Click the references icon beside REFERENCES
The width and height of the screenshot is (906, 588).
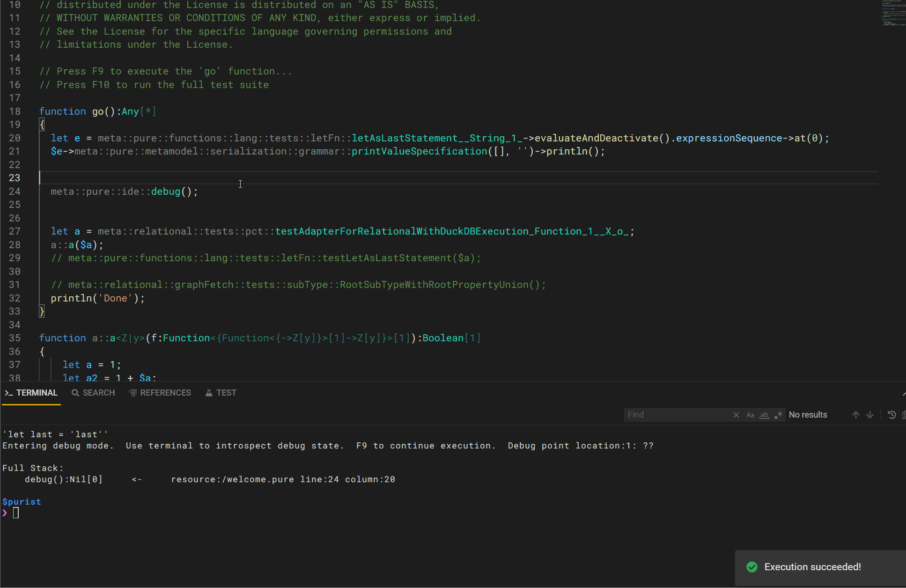[x=133, y=393]
